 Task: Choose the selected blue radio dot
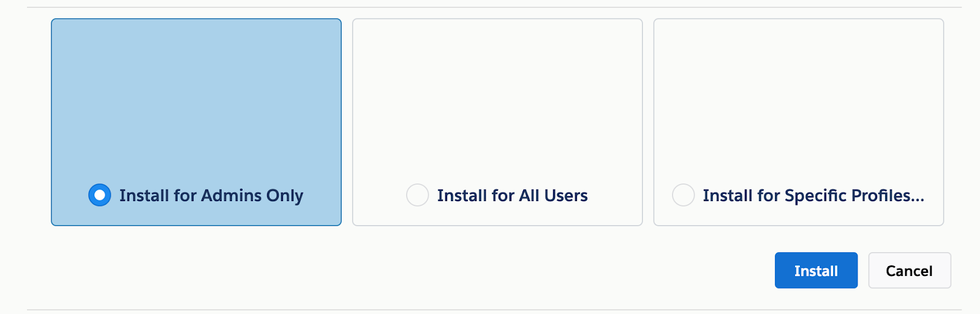click(100, 195)
